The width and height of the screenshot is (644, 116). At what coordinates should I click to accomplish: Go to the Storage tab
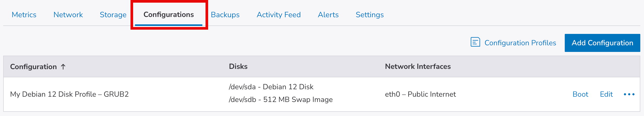pyautogui.click(x=113, y=15)
